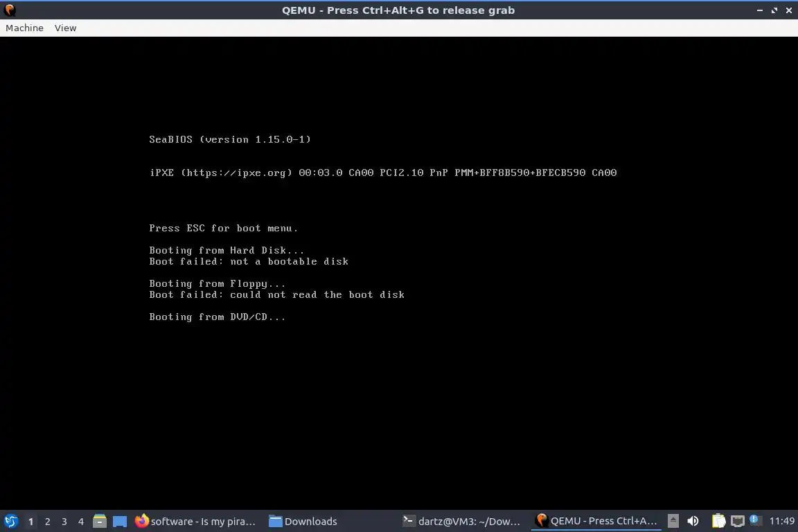Switch to the Downloads folder window
Image resolution: width=798 pixels, height=532 pixels.
(304, 522)
